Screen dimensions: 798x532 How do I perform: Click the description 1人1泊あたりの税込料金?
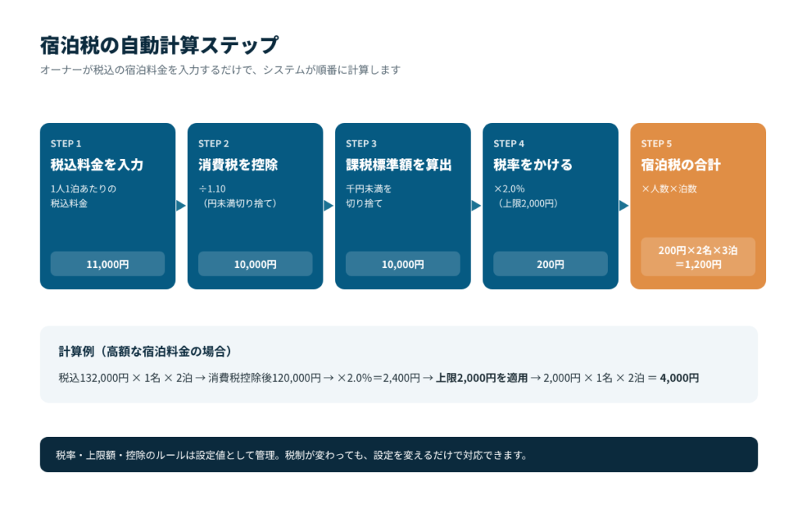[83, 196]
